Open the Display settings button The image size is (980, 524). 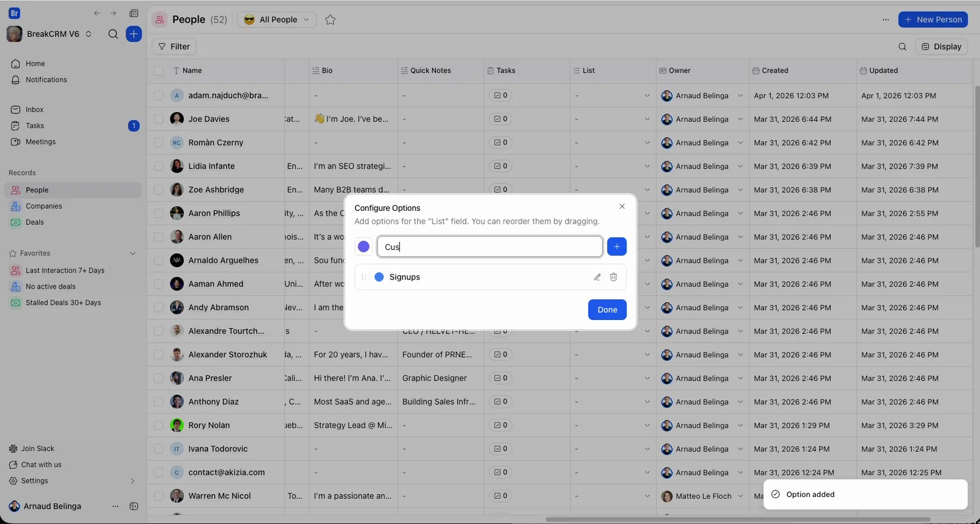click(x=941, y=47)
